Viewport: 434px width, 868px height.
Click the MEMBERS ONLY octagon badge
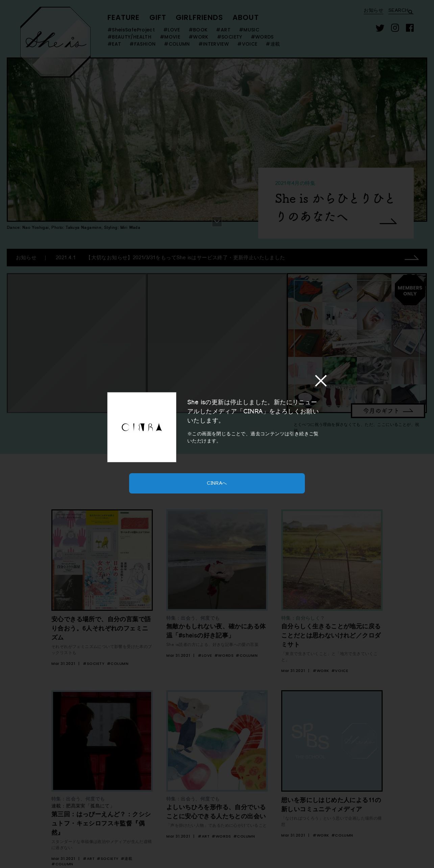410,291
